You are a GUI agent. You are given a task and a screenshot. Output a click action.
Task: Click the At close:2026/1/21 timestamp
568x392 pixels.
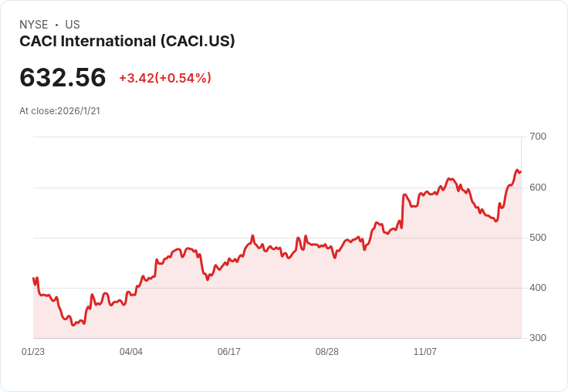coord(59,110)
